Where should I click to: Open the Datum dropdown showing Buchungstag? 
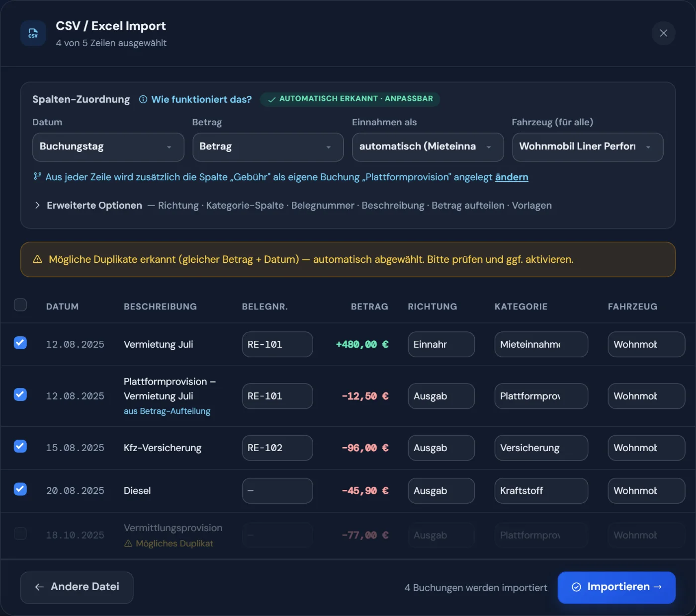(x=108, y=147)
